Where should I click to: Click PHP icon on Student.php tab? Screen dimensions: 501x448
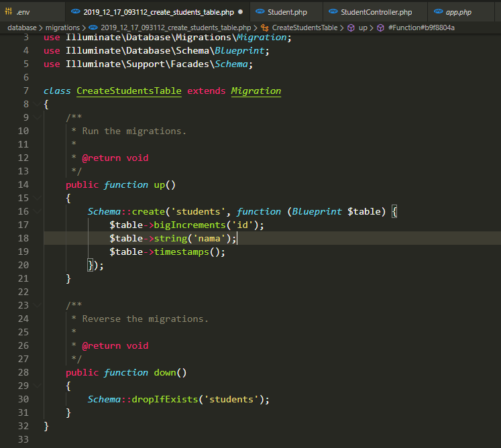(x=260, y=11)
